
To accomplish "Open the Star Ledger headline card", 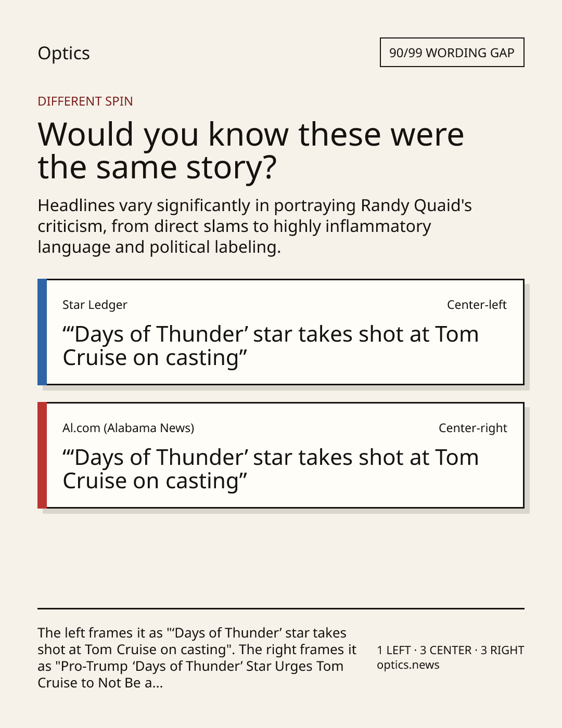I will (281, 332).
